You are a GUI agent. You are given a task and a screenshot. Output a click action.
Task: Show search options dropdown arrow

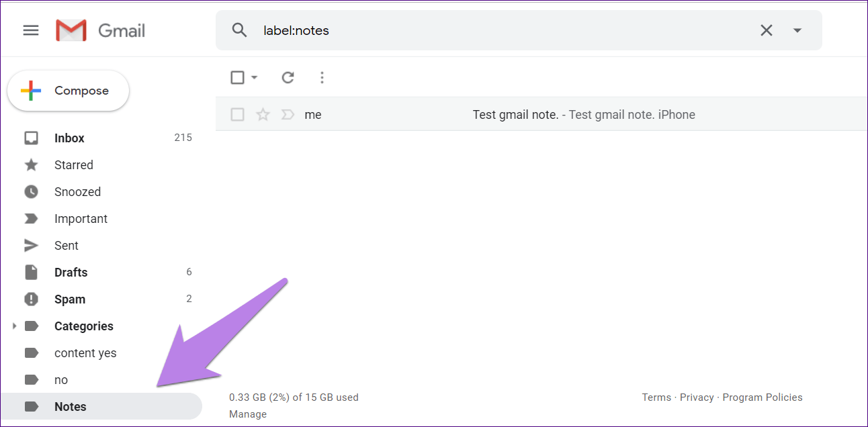[x=797, y=30]
